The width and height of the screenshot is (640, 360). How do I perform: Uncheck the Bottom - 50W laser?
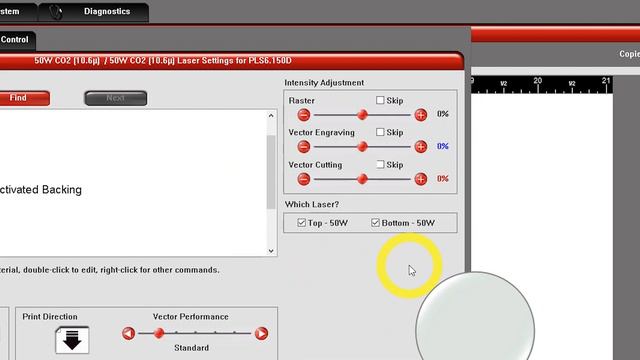(x=376, y=222)
